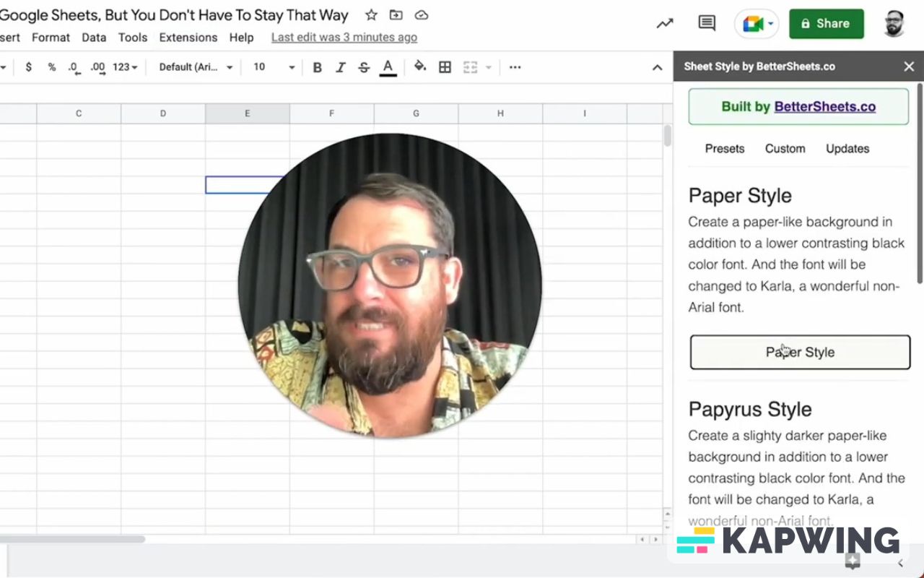Format as percent
The height and width of the screenshot is (578, 924).
(x=52, y=67)
